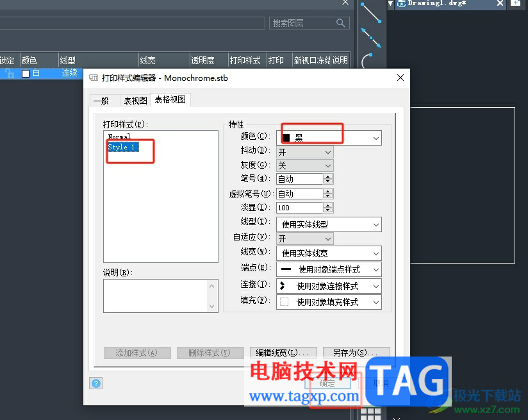528x420 pixels.
Task: Click the 线宽 column header in layer panel
Action: tap(164, 60)
